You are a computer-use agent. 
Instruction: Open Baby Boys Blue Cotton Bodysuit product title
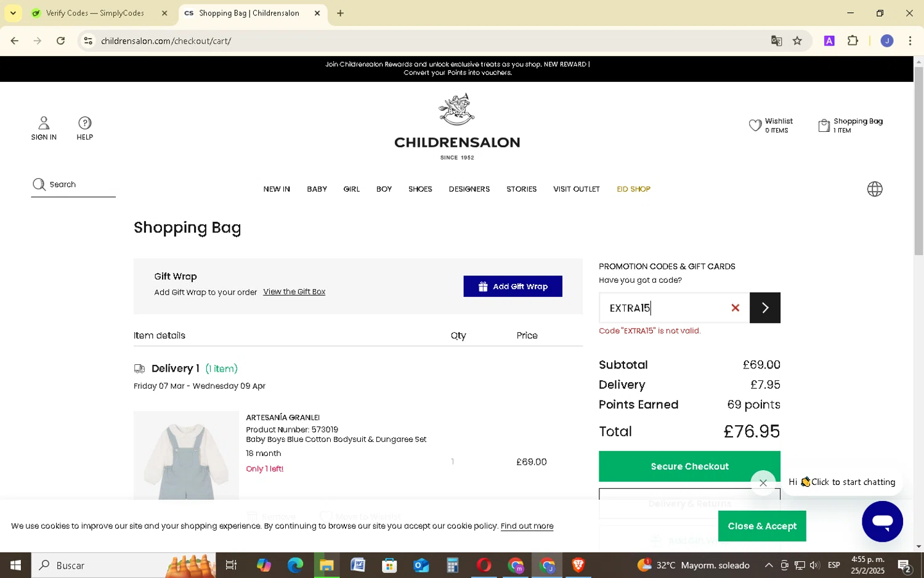336,440
